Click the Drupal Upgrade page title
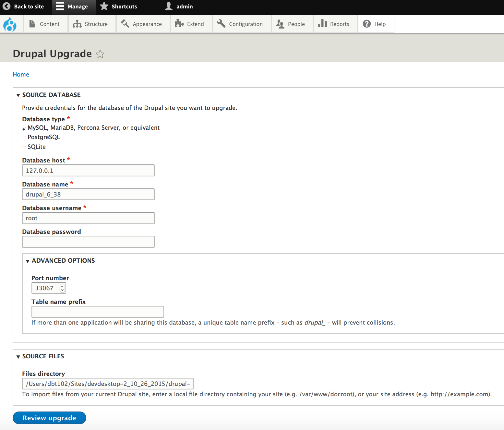504x430 pixels. pyautogui.click(x=52, y=54)
